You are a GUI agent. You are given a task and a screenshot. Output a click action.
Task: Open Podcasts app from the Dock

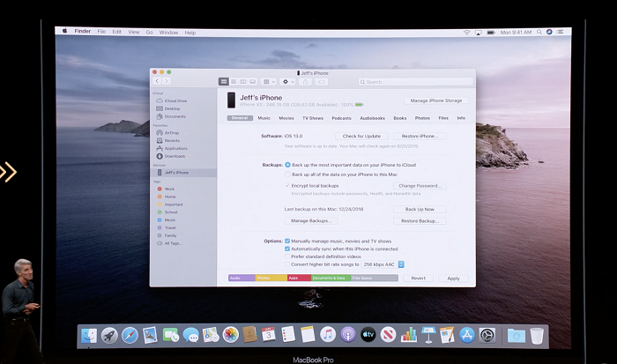click(x=348, y=335)
